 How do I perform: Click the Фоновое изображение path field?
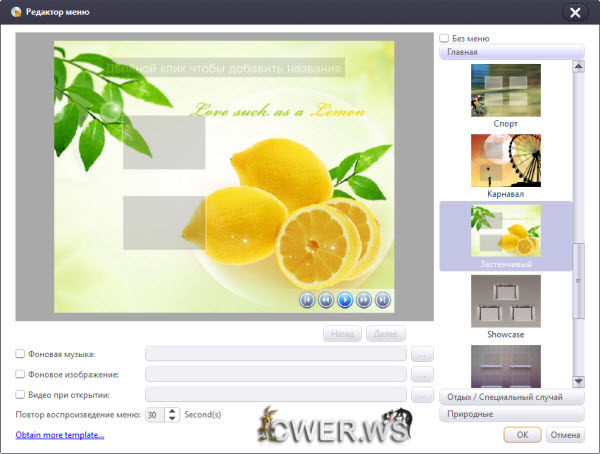point(276,374)
